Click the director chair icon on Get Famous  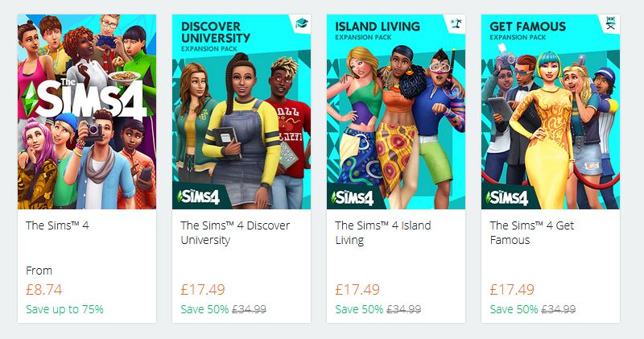click(x=611, y=23)
